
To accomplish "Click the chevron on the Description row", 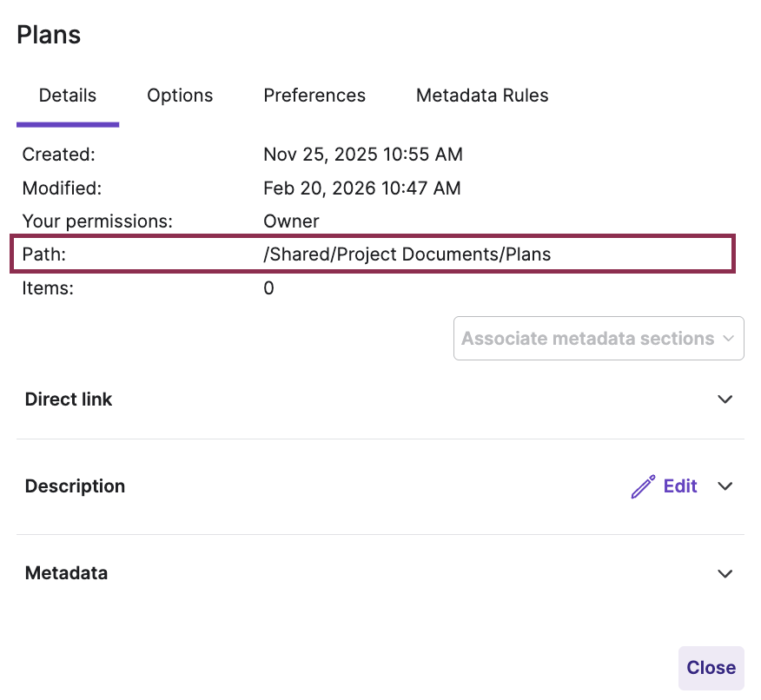I will [725, 486].
